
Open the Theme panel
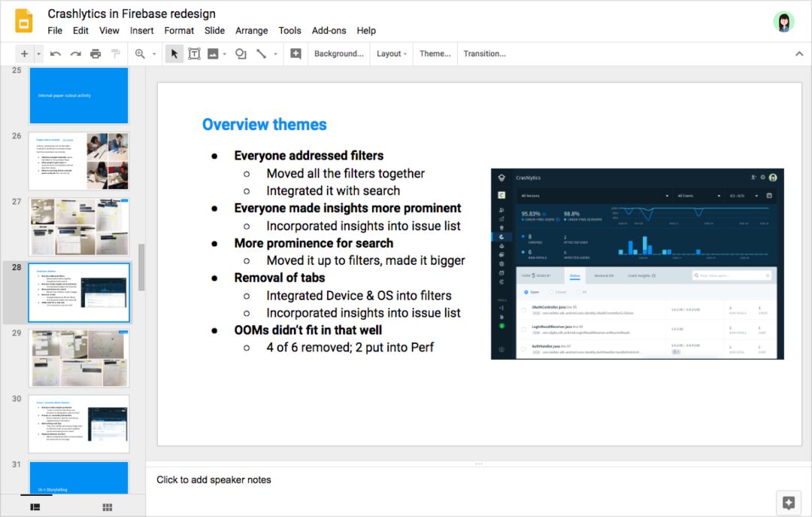[x=435, y=53]
